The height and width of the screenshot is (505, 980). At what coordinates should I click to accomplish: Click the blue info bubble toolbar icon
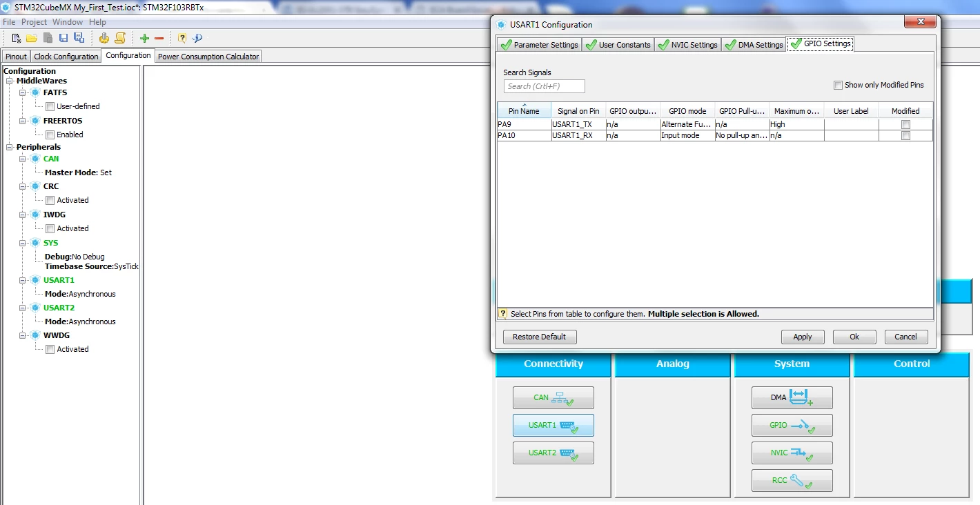tap(197, 39)
